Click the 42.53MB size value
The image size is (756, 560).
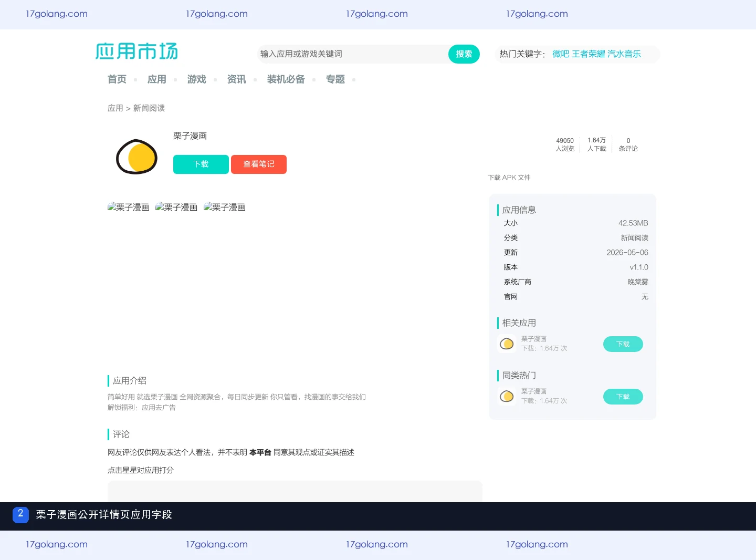[x=633, y=223]
